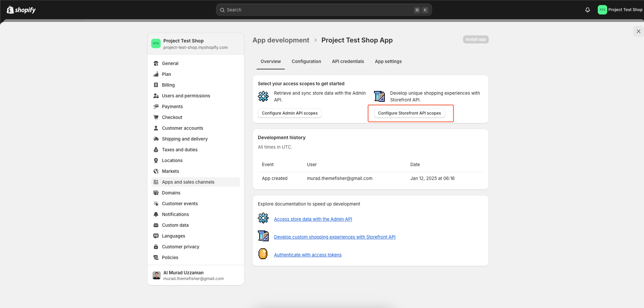
Task: Click Configure Admin API scopes button
Action: point(290,113)
